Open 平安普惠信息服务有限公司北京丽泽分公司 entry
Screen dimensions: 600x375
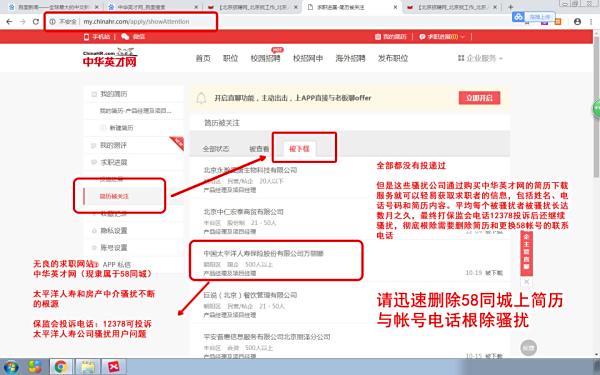click(267, 337)
